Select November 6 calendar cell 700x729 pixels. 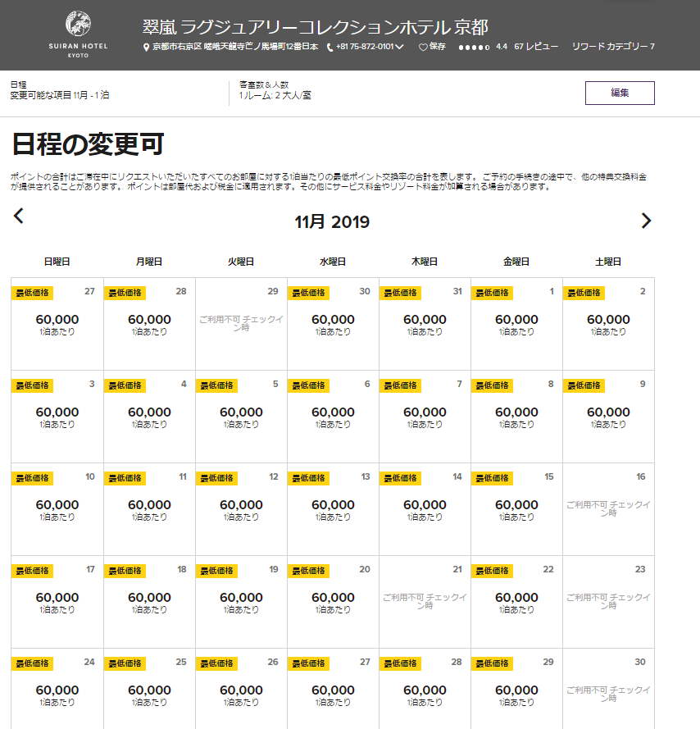point(333,417)
